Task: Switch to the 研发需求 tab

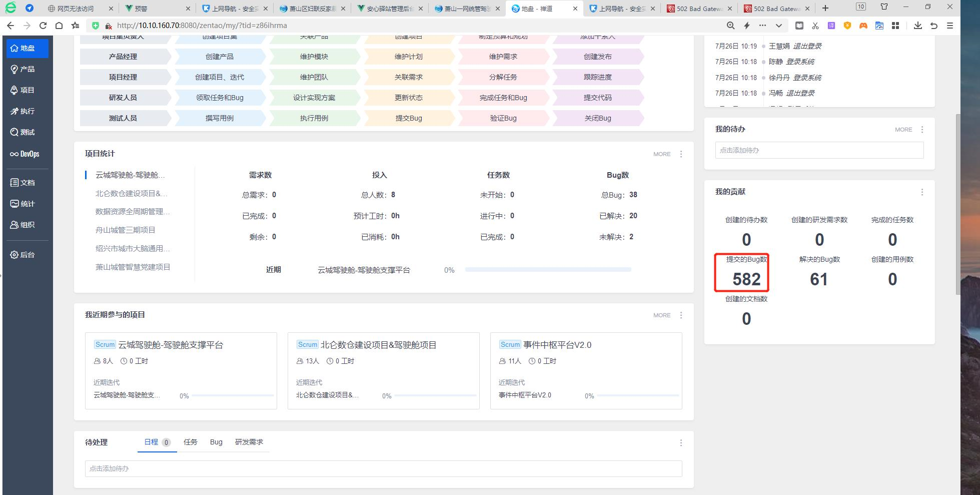Action: coord(249,442)
